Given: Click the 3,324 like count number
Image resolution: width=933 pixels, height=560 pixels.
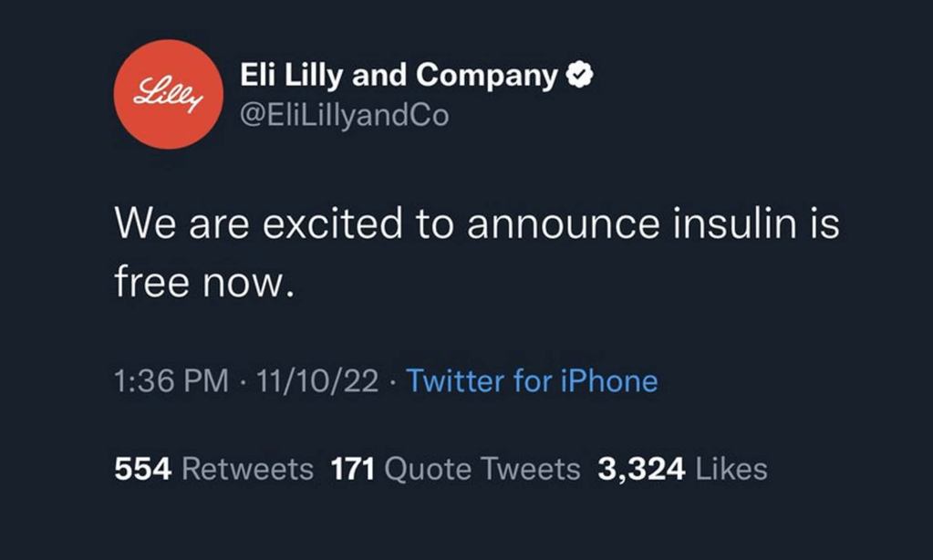Looking at the screenshot, I should [x=641, y=469].
